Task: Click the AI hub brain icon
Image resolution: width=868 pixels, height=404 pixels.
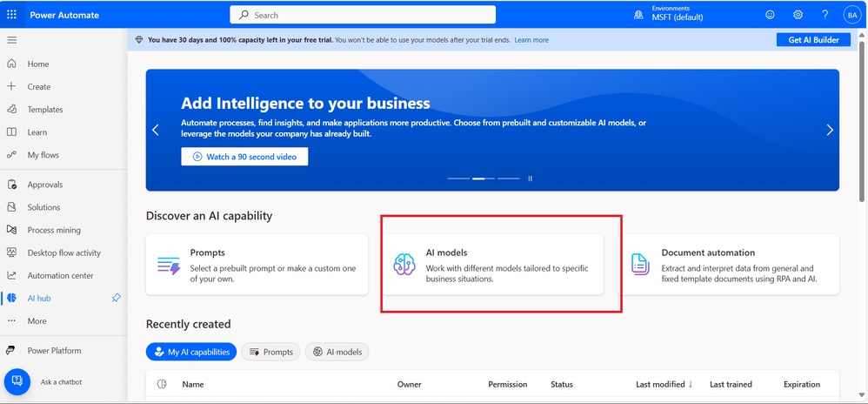Action: click(x=12, y=298)
